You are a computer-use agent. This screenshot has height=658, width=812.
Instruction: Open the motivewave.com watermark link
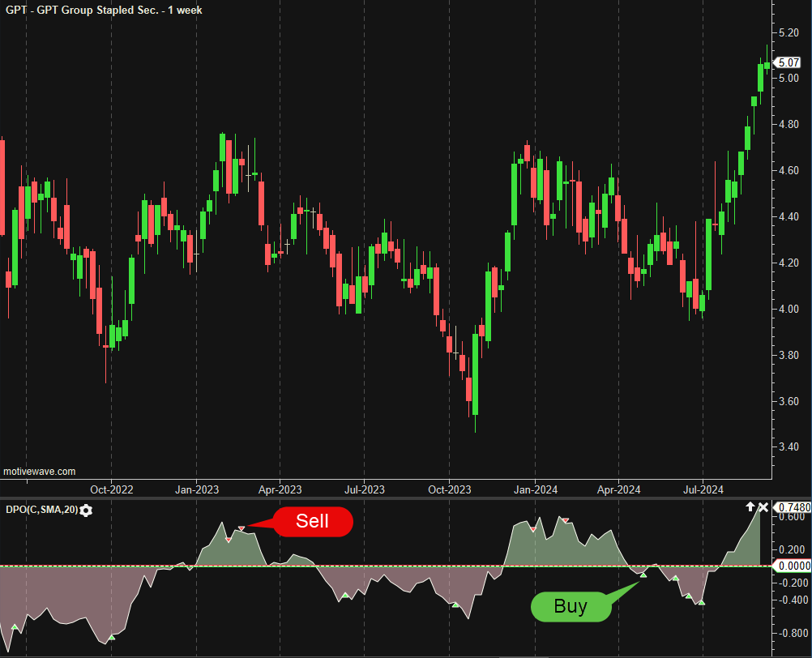pos(40,471)
